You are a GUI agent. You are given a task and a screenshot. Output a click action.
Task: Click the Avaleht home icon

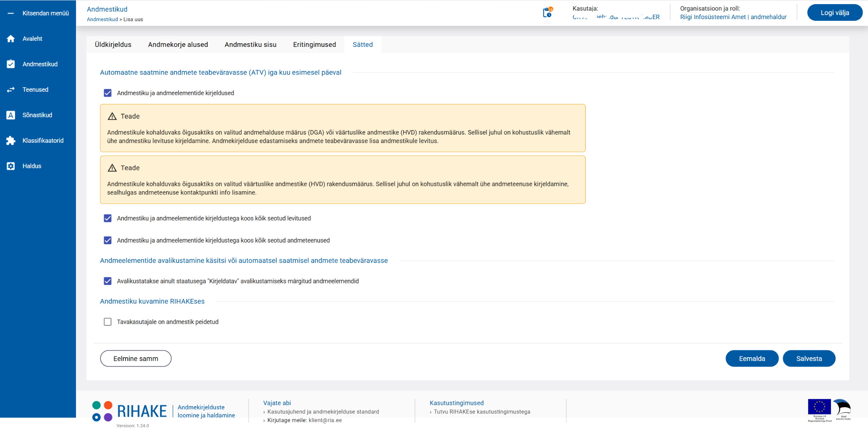click(x=11, y=39)
